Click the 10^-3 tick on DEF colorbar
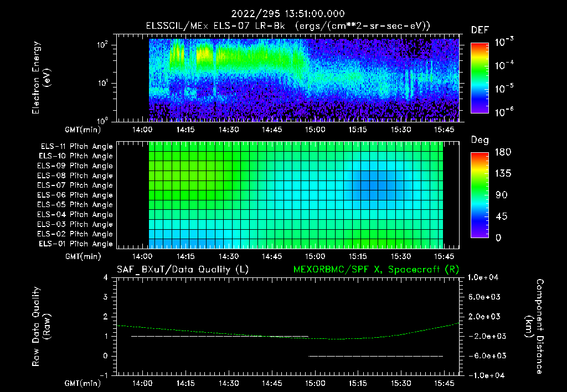This screenshot has height=392, width=567. click(504, 42)
